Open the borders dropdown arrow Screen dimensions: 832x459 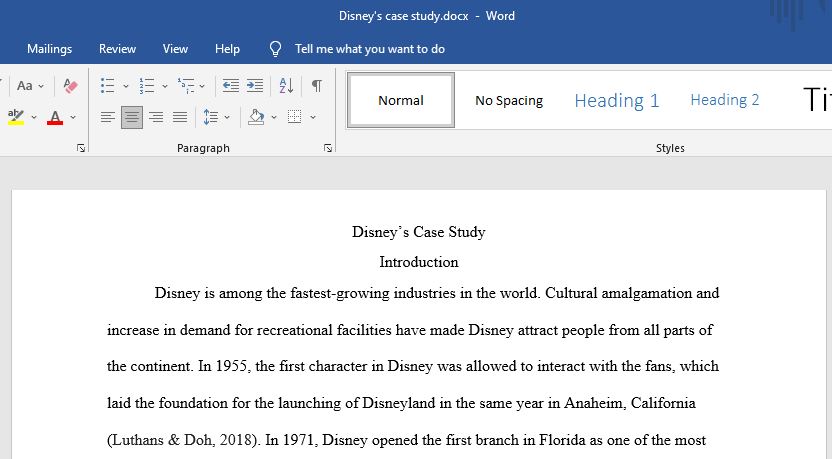point(313,117)
